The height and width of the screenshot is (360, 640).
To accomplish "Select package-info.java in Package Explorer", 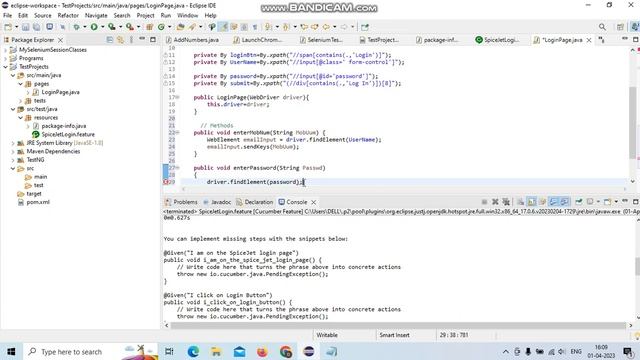I will (64, 126).
